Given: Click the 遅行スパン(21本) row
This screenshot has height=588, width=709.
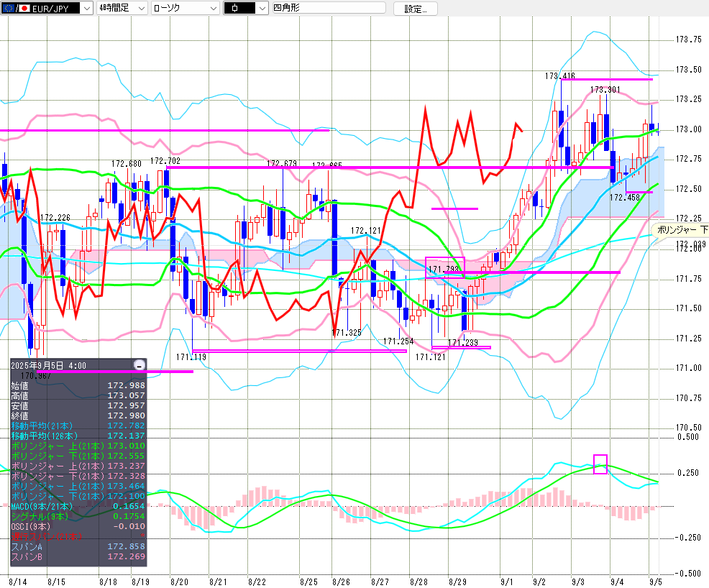Looking at the screenshot, I should pyautogui.click(x=78, y=536).
